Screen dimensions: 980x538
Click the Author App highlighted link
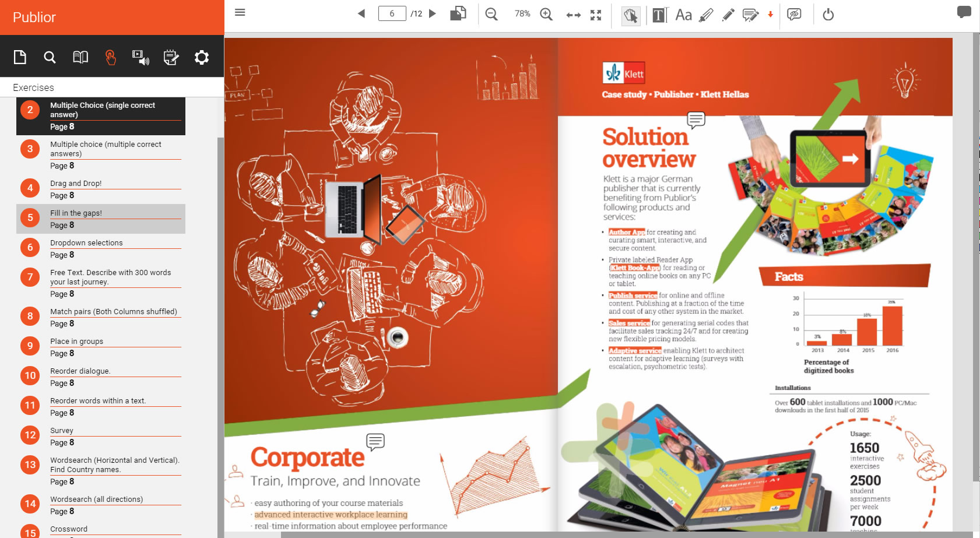pyautogui.click(x=627, y=232)
